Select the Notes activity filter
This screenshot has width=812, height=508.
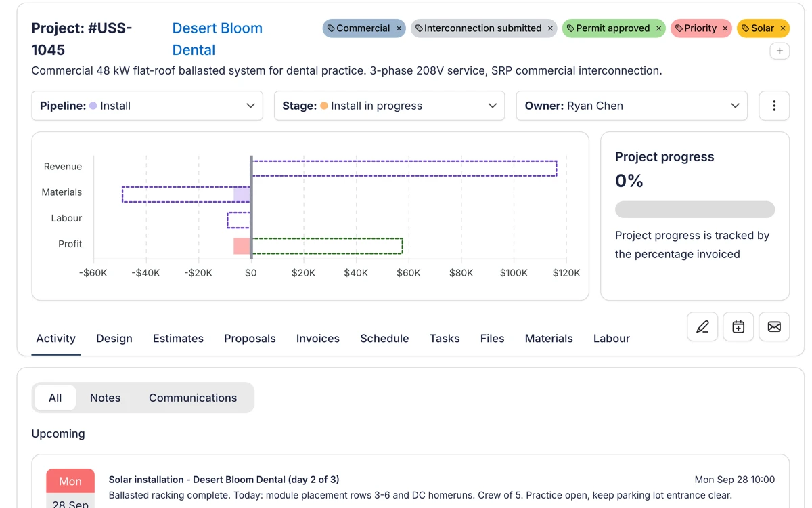point(105,398)
